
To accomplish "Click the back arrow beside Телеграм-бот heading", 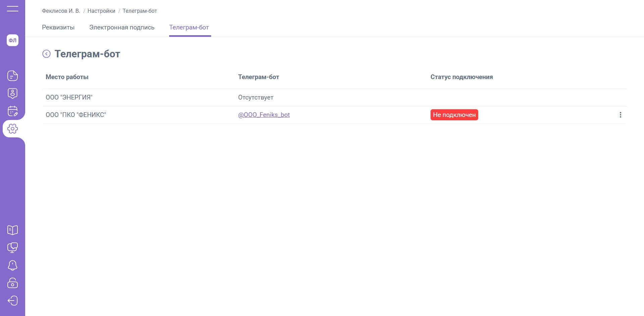I will click(46, 54).
